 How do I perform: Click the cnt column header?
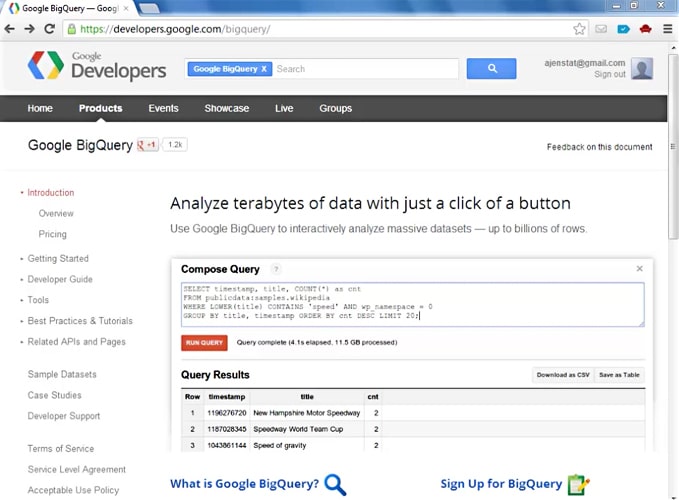tap(373, 397)
